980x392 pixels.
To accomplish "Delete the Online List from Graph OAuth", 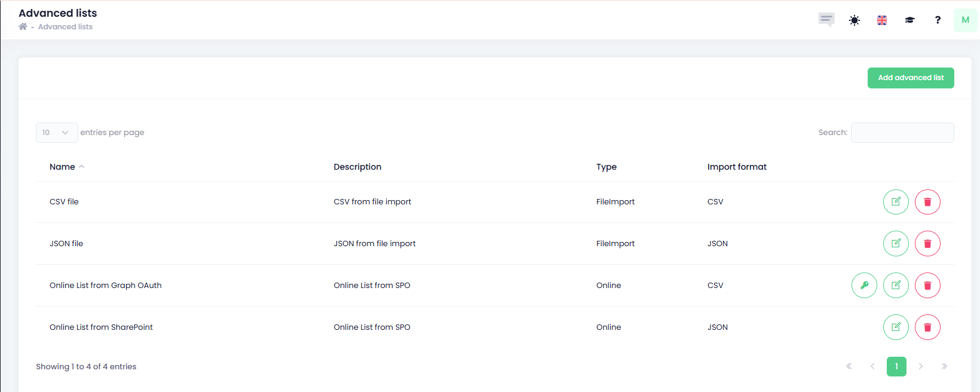I will [927, 286].
